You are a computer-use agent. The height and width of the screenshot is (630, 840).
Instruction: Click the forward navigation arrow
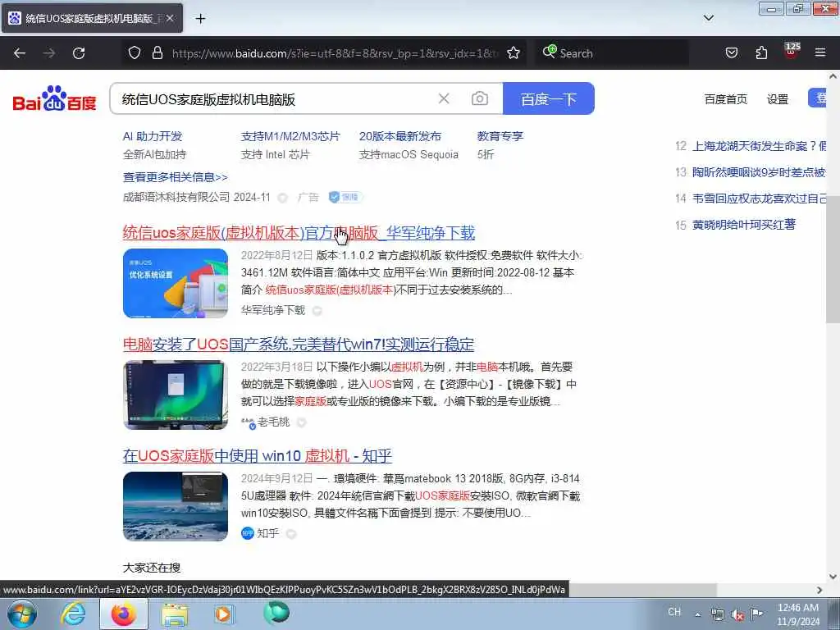click(49, 53)
